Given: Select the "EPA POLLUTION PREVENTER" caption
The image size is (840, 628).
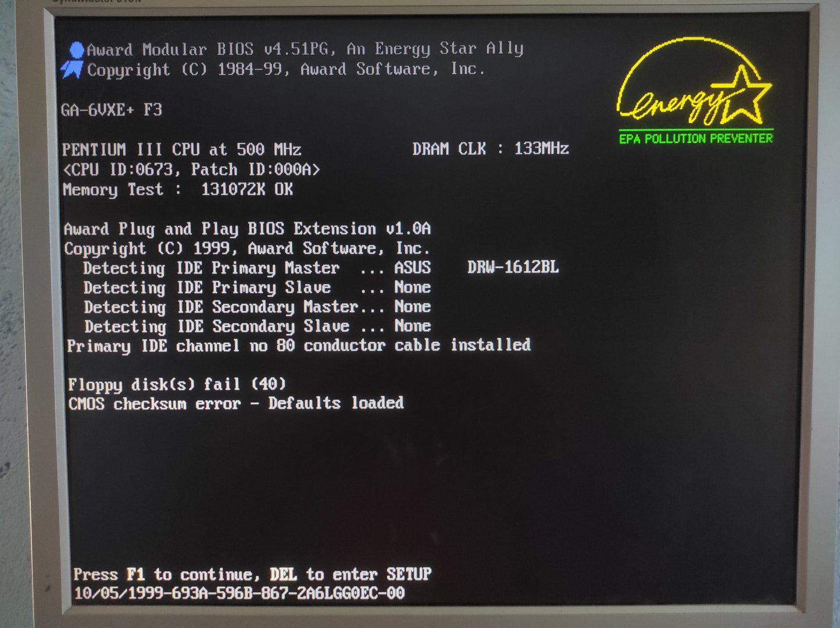Looking at the screenshot, I should [696, 138].
